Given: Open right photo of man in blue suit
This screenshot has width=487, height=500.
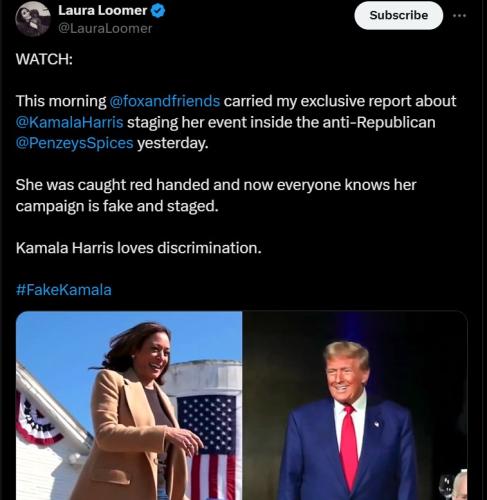Looking at the screenshot, I should pos(355,405).
